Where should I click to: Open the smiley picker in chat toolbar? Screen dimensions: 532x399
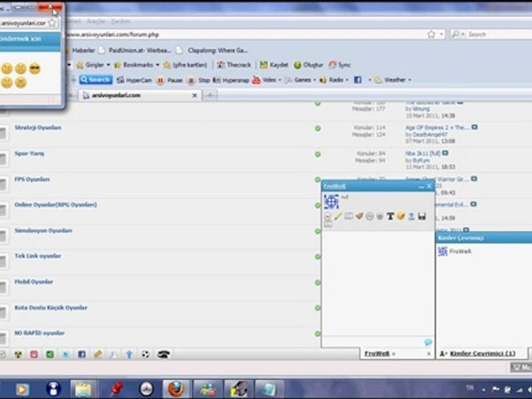point(401,216)
